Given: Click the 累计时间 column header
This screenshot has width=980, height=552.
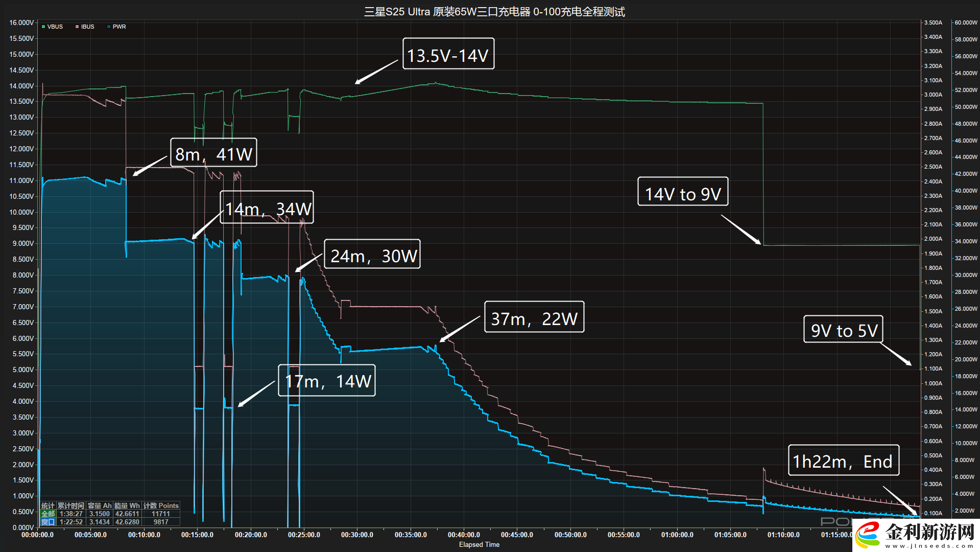Looking at the screenshot, I should [70, 505].
